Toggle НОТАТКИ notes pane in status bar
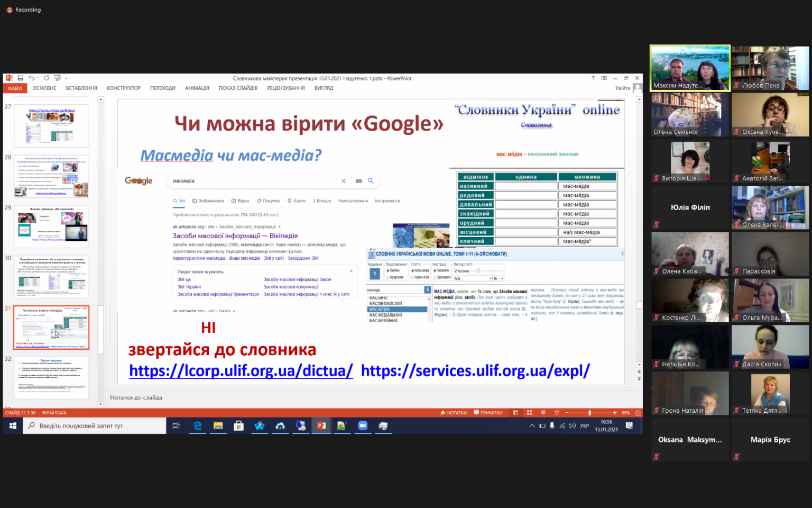812x508 pixels. [x=454, y=413]
